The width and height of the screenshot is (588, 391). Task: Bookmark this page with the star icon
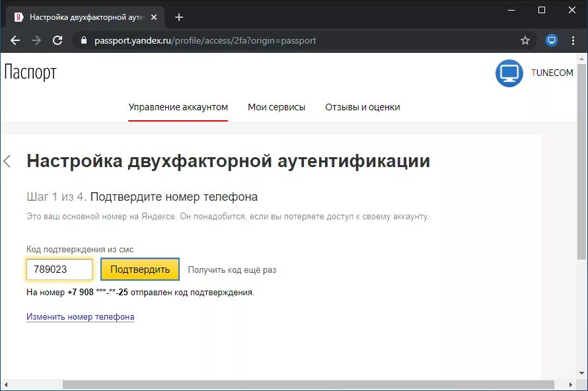tap(525, 40)
